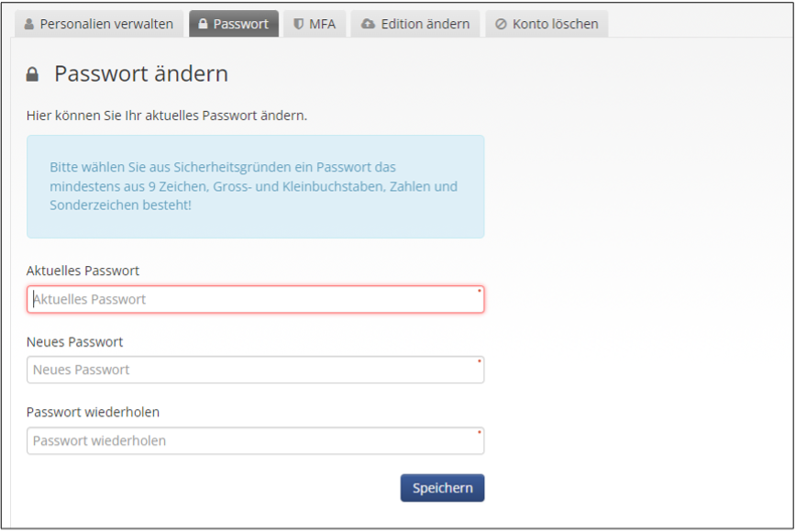
Task: Click the prohibition icon on Konto löschen
Action: (501, 24)
